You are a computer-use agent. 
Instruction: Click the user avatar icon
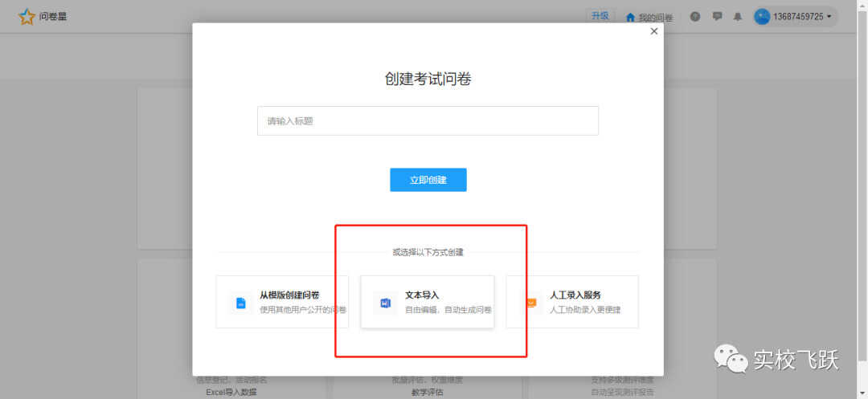point(762,17)
